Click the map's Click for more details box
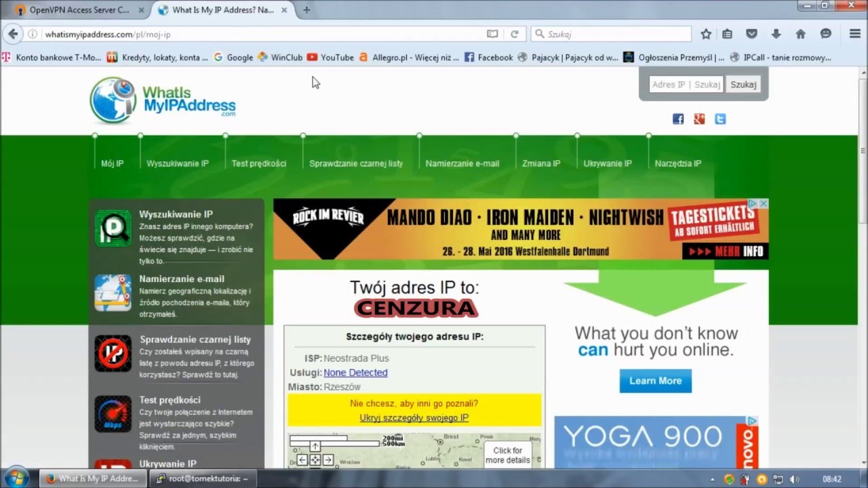 point(507,455)
